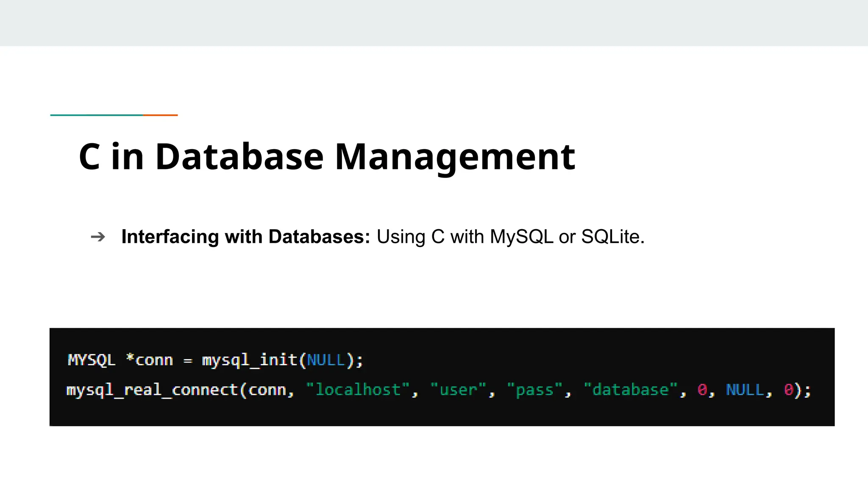Click the teal segment of the accent line
Image resolution: width=868 pixels, height=488 pixels.
[x=96, y=115]
